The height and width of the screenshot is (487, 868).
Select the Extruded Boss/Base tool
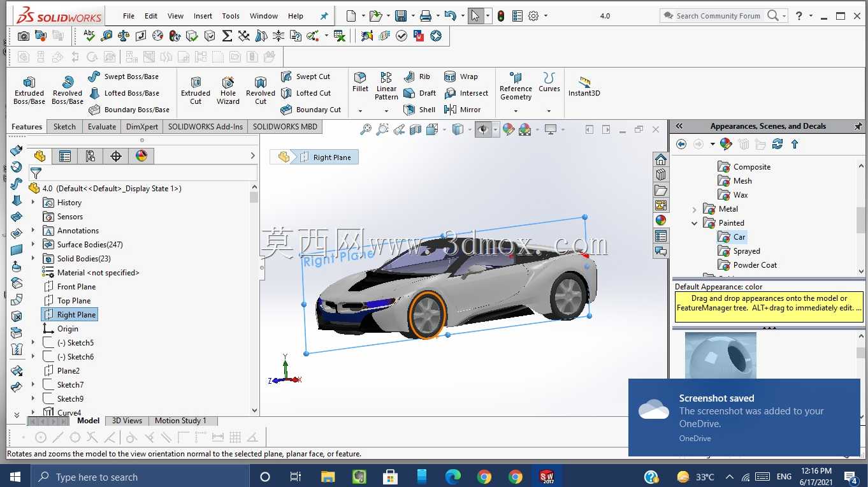click(x=29, y=90)
